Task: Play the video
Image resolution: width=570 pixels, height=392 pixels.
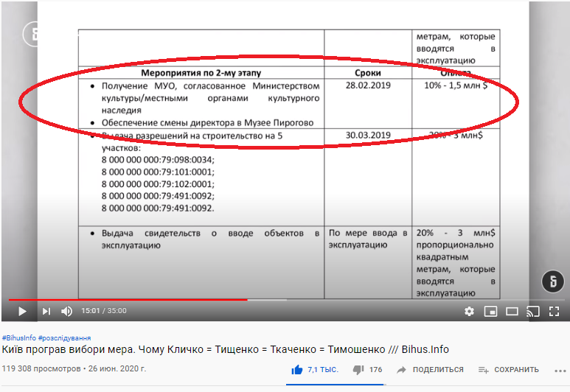Action: 22,312
